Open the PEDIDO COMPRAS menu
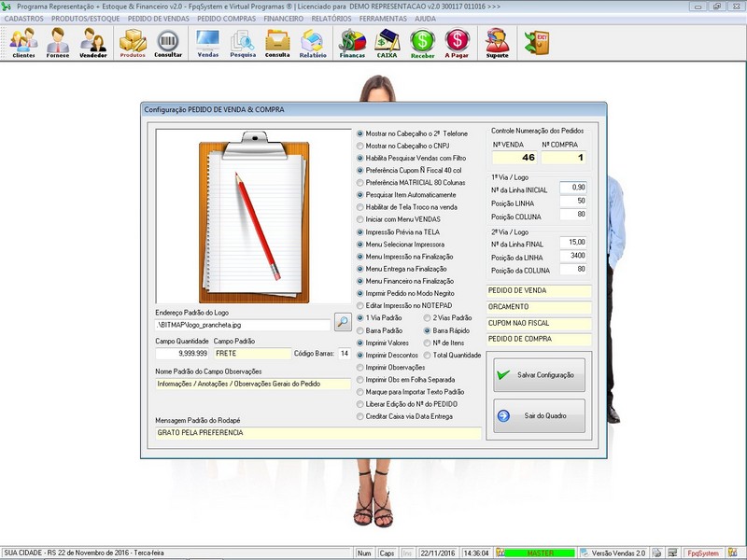747x560 pixels. [x=227, y=19]
